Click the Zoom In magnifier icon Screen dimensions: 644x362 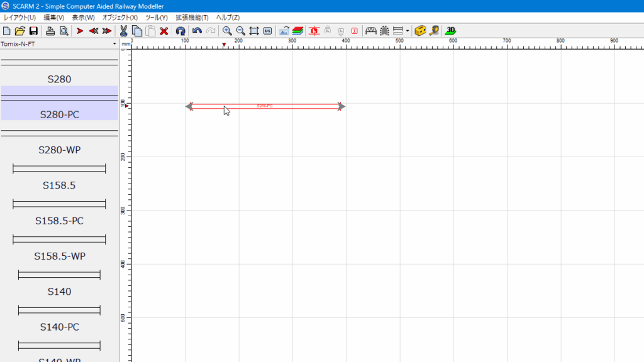[227, 31]
